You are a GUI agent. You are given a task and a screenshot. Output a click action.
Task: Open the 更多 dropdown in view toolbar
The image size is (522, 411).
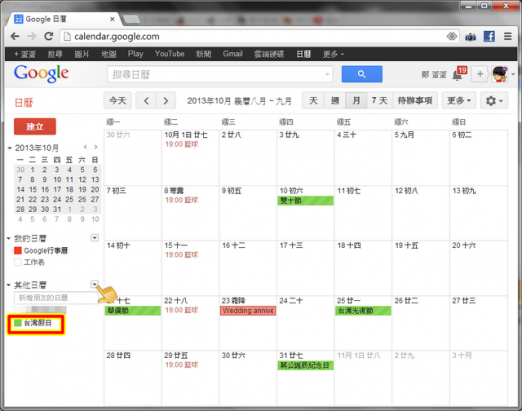tap(459, 101)
